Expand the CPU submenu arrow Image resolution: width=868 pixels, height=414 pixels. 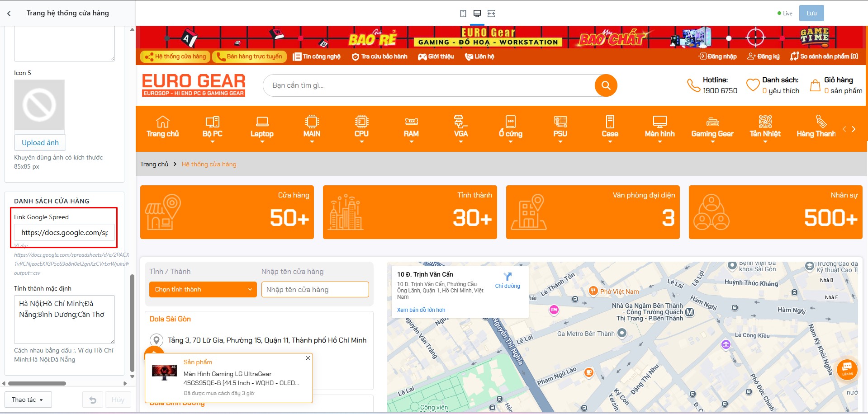[362, 142]
